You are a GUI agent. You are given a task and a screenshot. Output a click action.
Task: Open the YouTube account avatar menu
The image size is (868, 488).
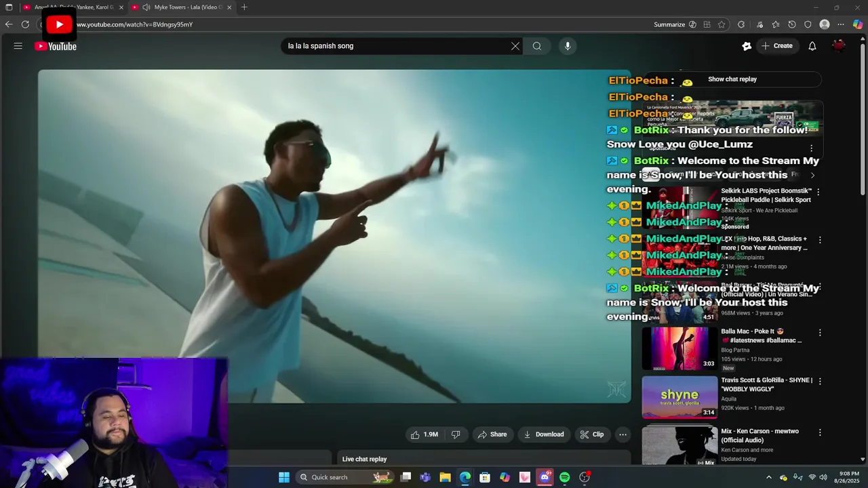(x=839, y=46)
